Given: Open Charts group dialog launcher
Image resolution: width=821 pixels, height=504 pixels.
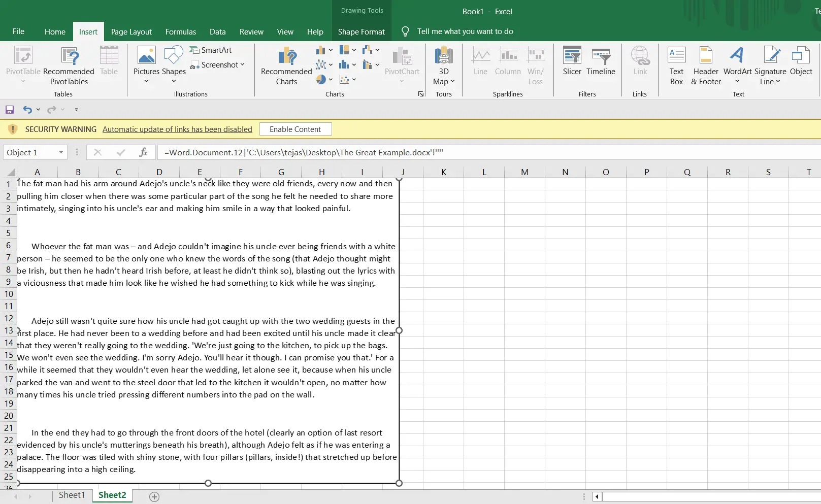Looking at the screenshot, I should 421,94.
